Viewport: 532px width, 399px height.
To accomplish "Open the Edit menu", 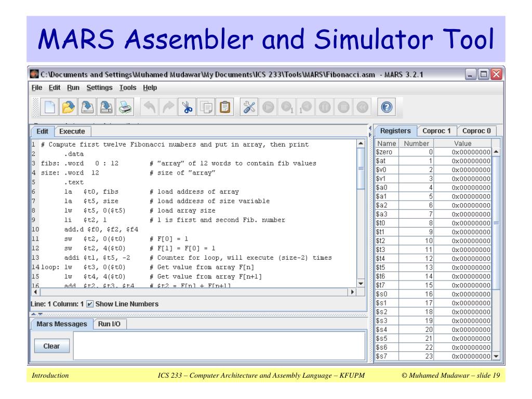I will pyautogui.click(x=54, y=87).
